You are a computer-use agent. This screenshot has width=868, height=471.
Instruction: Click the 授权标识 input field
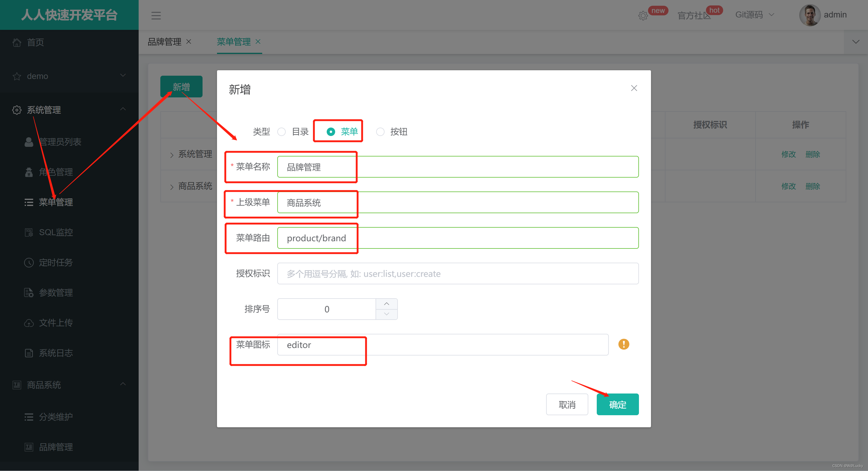(458, 273)
